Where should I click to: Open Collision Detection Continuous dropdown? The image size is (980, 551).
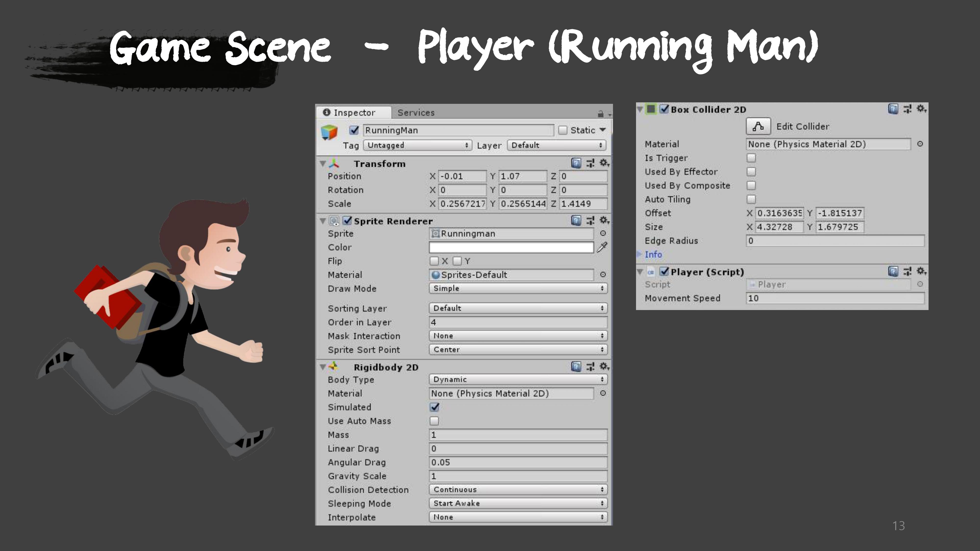point(518,489)
